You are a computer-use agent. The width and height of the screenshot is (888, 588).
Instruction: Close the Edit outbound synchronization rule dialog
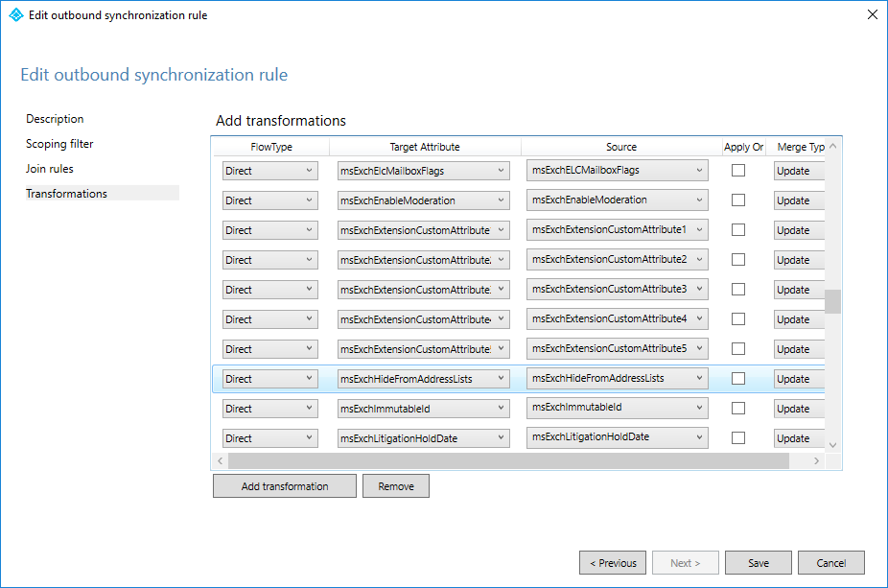coord(872,14)
